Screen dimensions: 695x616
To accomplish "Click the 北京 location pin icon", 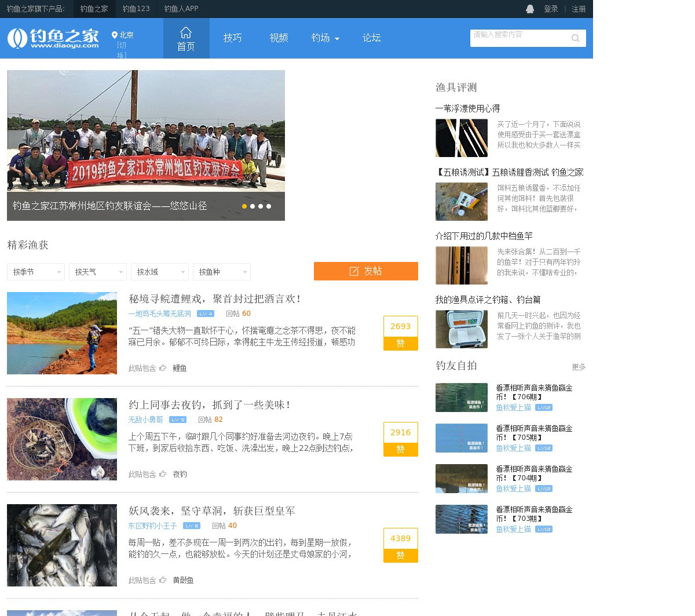I will (x=115, y=35).
